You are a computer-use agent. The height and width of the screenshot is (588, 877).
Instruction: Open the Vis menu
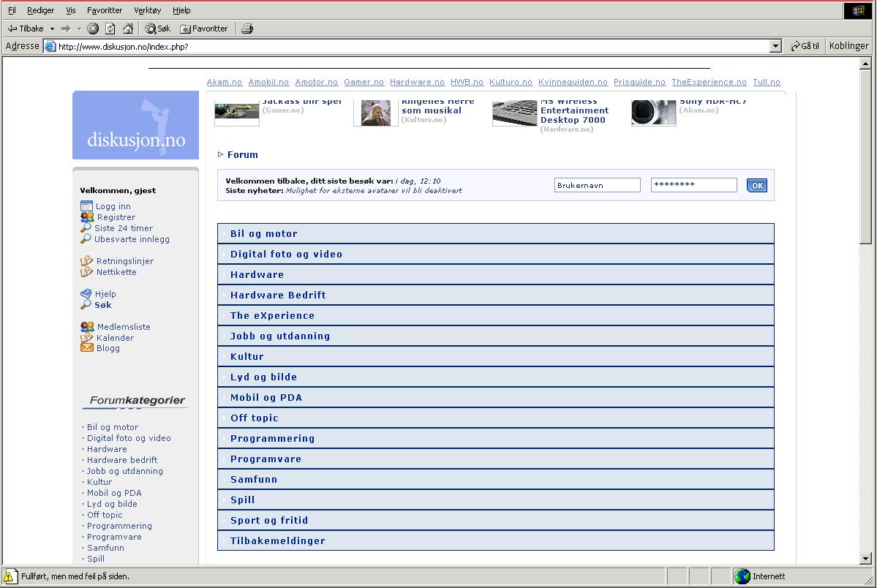70,10
